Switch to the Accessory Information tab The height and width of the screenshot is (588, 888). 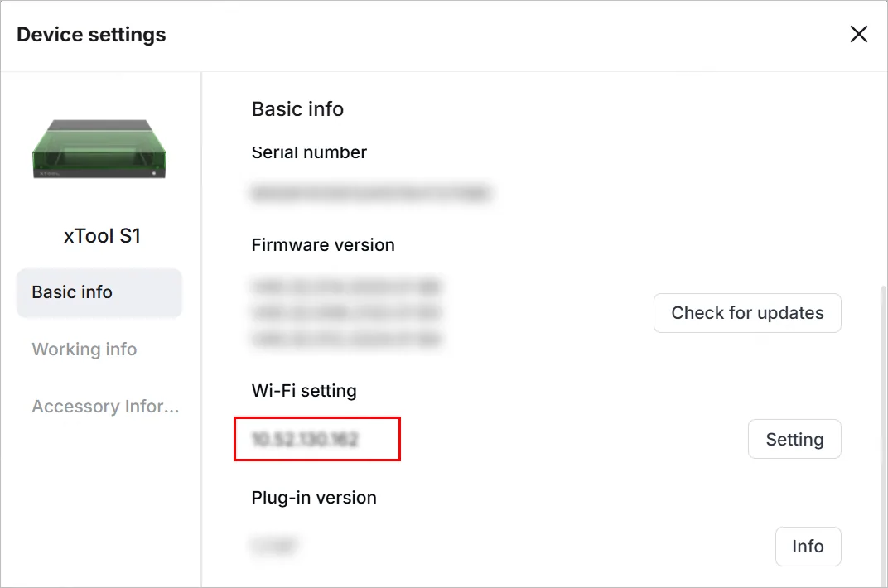pos(105,407)
